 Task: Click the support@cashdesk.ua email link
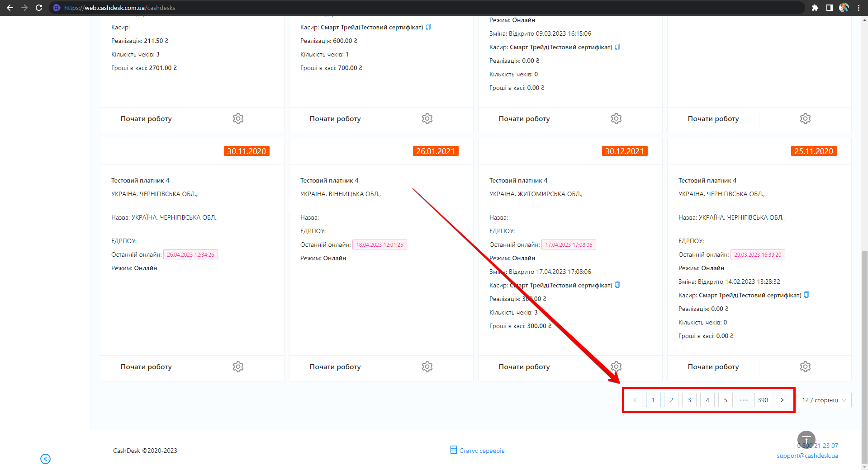807,456
